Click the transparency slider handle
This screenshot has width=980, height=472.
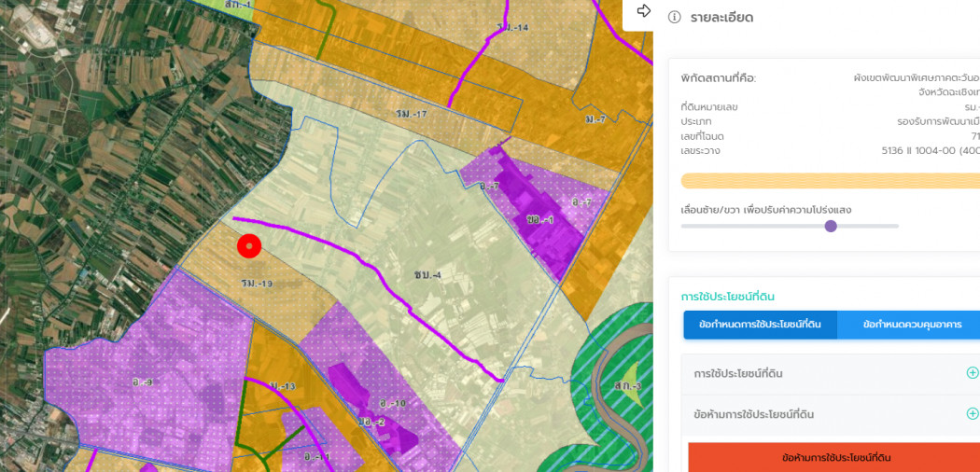pyautogui.click(x=831, y=226)
